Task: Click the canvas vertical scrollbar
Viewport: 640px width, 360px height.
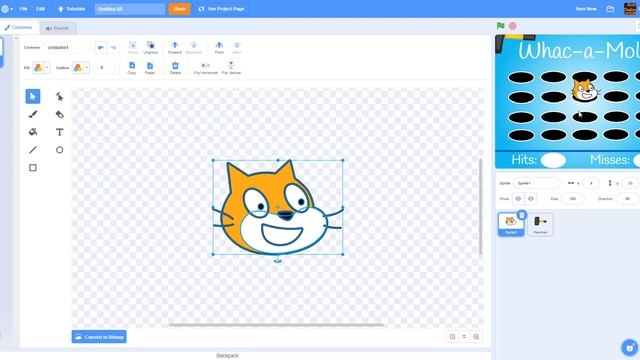Action: coord(480,206)
